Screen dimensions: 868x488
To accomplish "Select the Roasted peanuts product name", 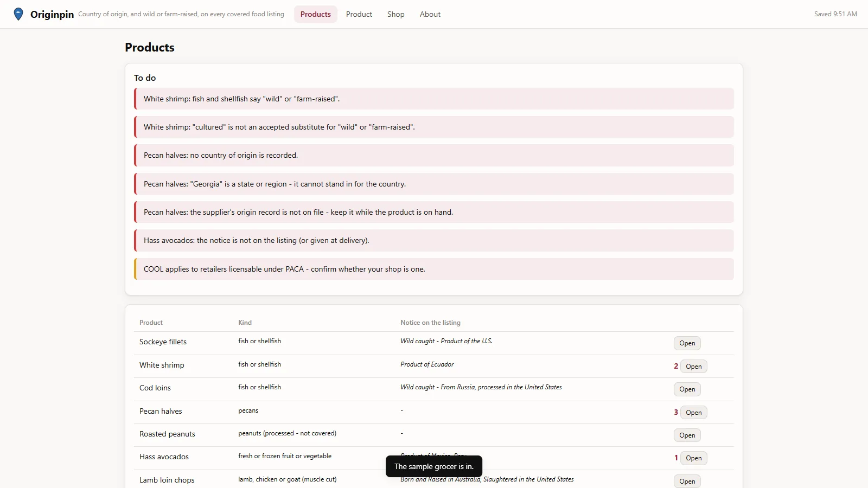I will (x=167, y=434).
